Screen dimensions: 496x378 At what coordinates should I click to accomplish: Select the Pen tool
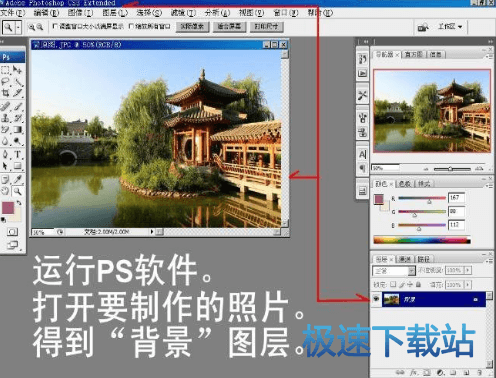[x=5, y=154]
